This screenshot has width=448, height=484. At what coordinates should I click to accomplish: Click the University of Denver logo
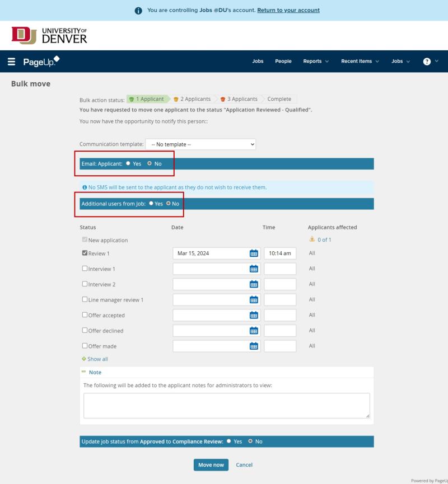pos(49,35)
